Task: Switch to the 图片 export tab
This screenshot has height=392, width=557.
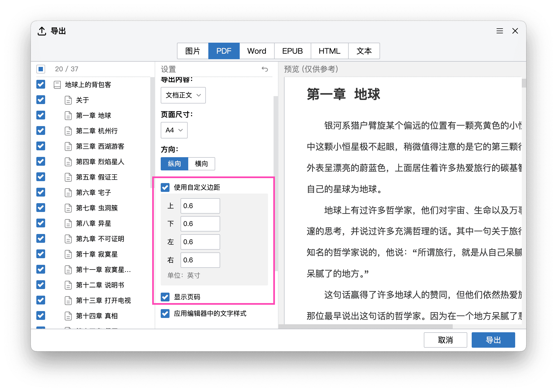Action: [193, 51]
